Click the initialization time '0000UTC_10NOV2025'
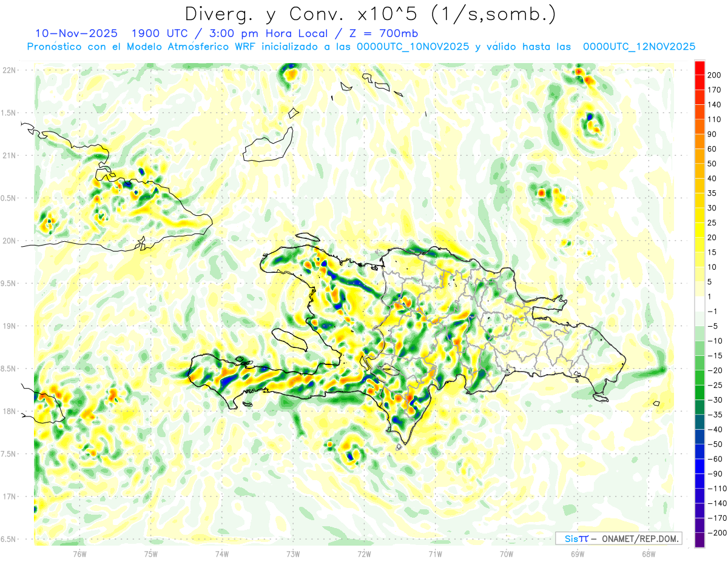728x562 pixels. point(413,47)
